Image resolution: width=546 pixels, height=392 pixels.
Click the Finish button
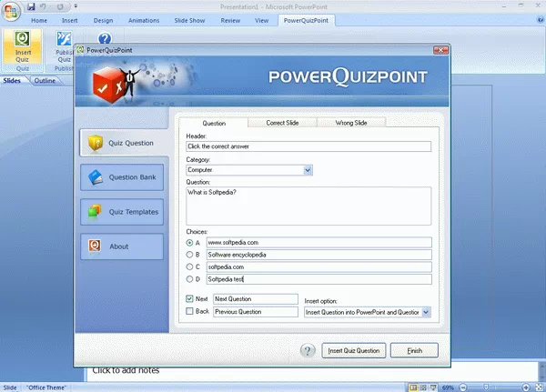pos(414,350)
